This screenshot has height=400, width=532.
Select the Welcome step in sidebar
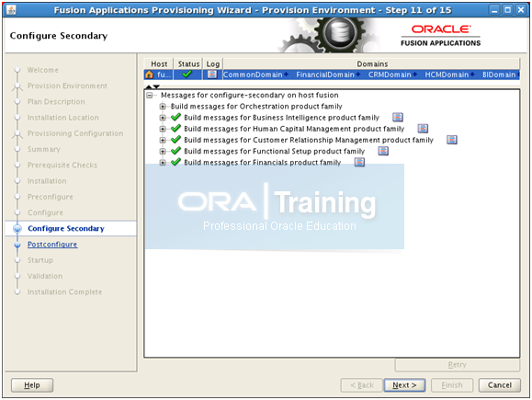click(x=43, y=70)
